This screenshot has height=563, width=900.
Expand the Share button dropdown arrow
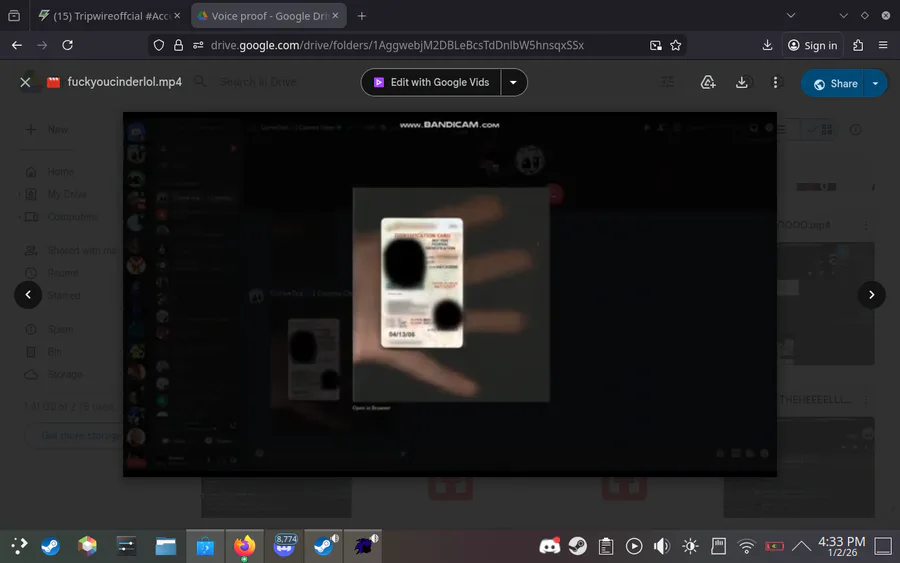pyautogui.click(x=875, y=84)
